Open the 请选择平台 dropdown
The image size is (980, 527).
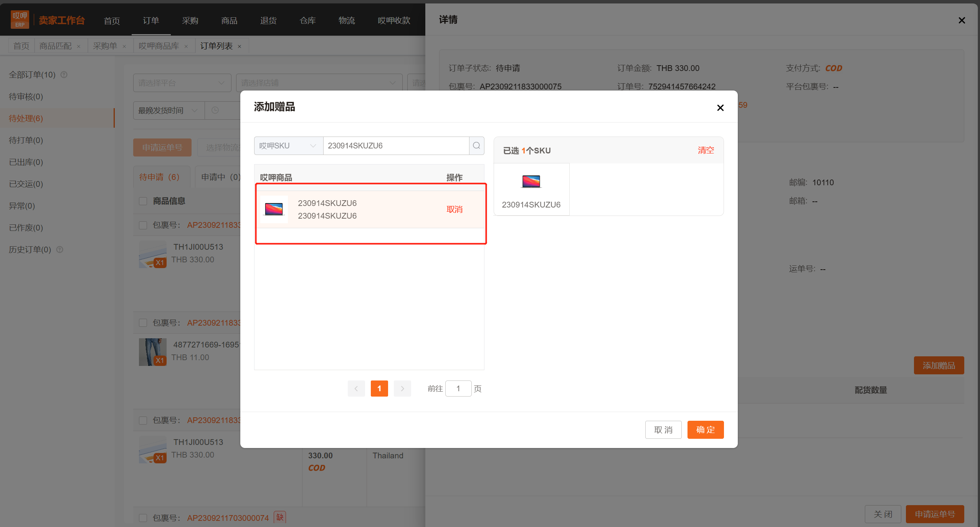tap(182, 83)
